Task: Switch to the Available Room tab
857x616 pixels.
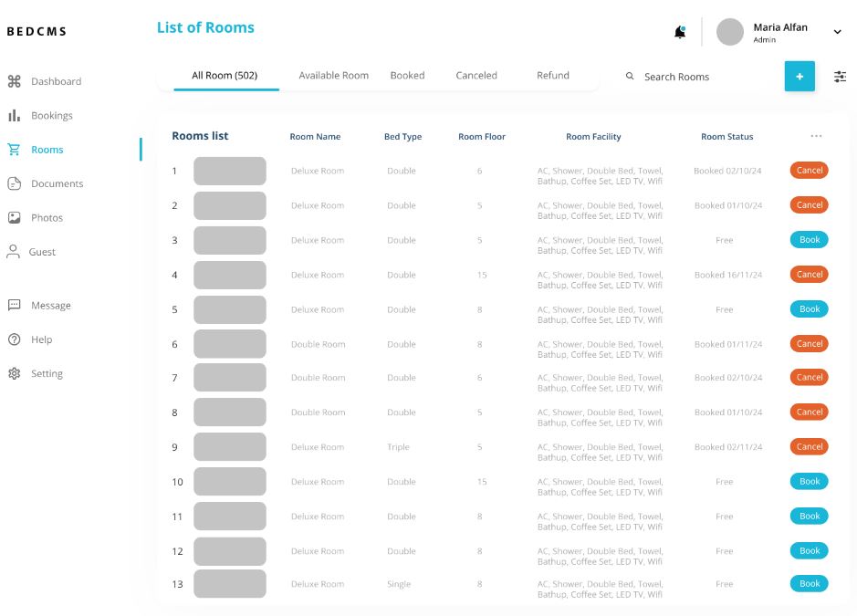Action: (x=333, y=76)
